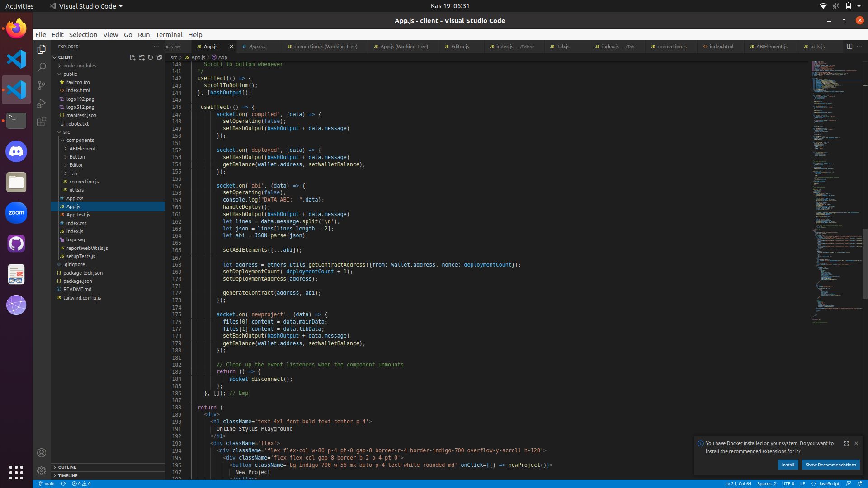Viewport: 868px width, 488px height.
Task: Toggle the sound/volume icon in menu bar
Action: tap(836, 5)
